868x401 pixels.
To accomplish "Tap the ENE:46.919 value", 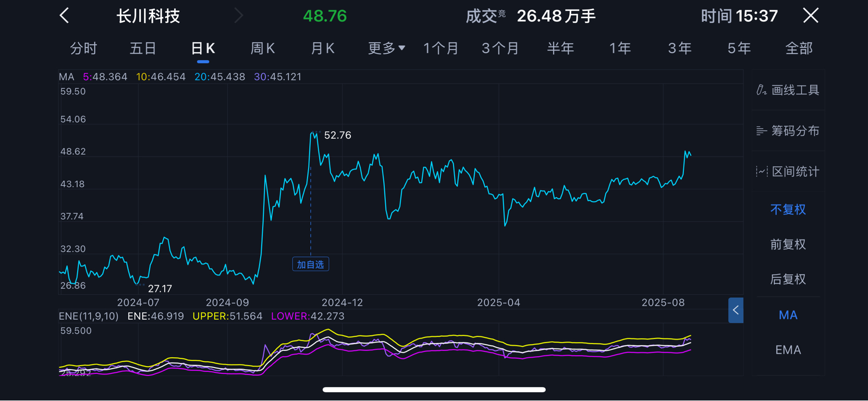I will coord(155,316).
